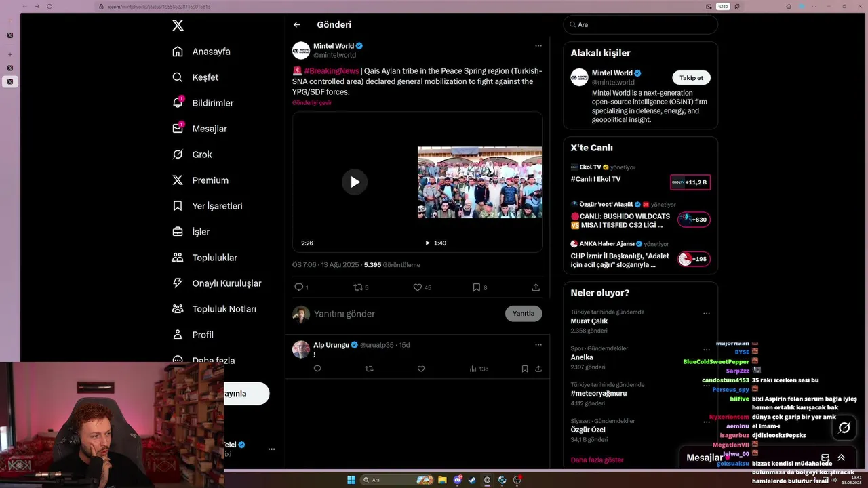868x488 pixels.
Task: Open Yer İşaretleri bookmarks page
Action: pyautogui.click(x=207, y=206)
